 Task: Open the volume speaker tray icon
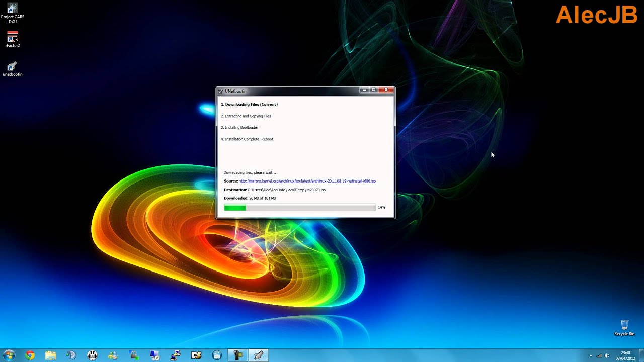pyautogui.click(x=607, y=356)
